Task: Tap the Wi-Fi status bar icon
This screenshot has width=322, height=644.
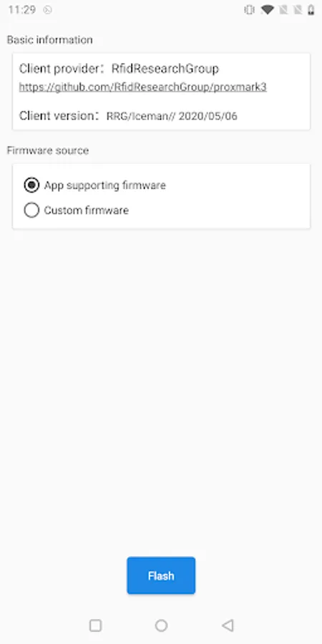Action: click(x=268, y=9)
